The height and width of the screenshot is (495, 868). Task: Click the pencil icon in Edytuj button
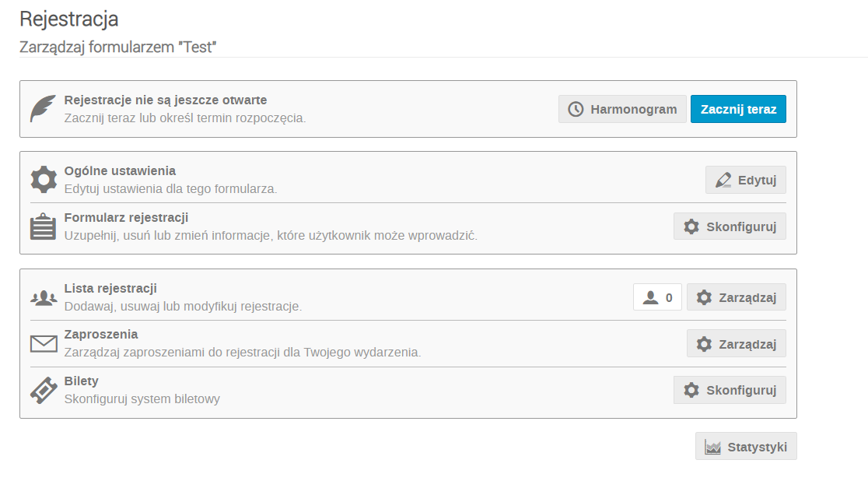(723, 180)
